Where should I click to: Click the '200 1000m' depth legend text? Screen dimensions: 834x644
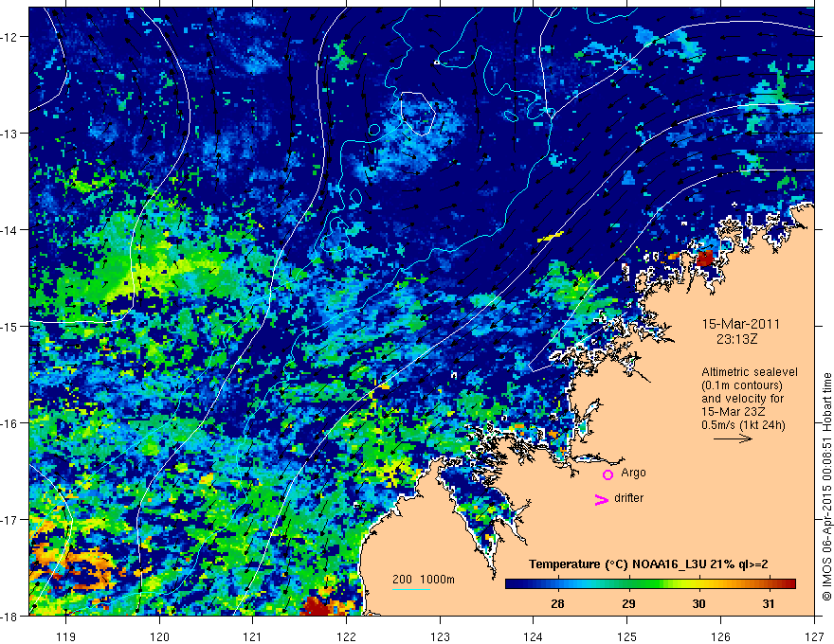424,580
